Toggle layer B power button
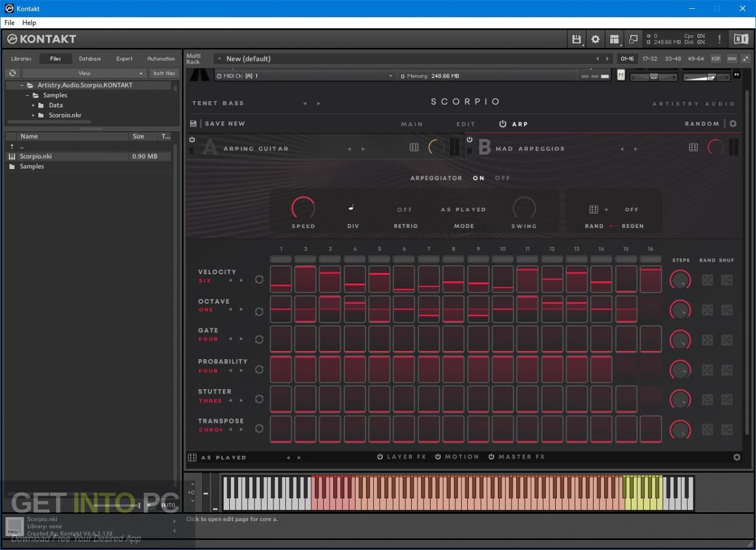The width and height of the screenshot is (756, 550). tap(470, 140)
